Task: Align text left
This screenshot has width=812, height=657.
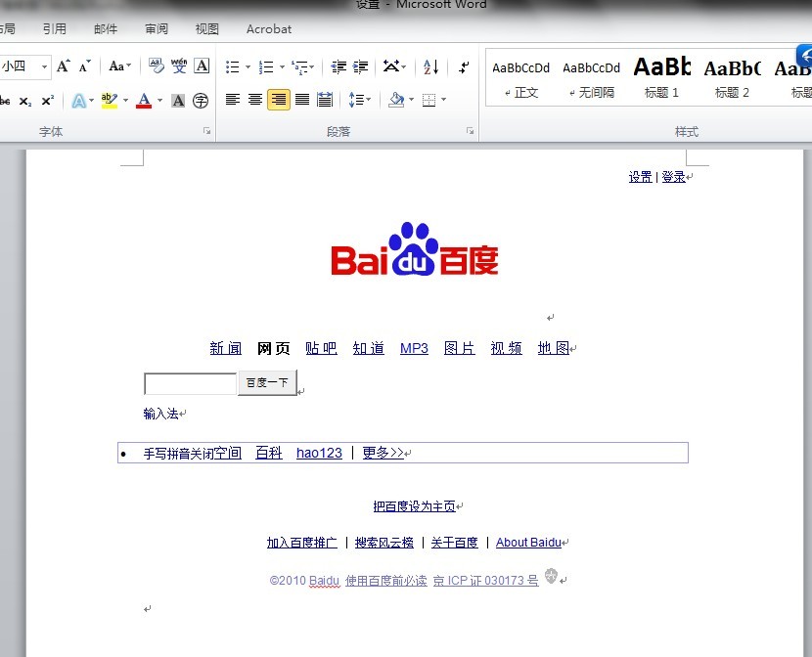Action: (233, 100)
